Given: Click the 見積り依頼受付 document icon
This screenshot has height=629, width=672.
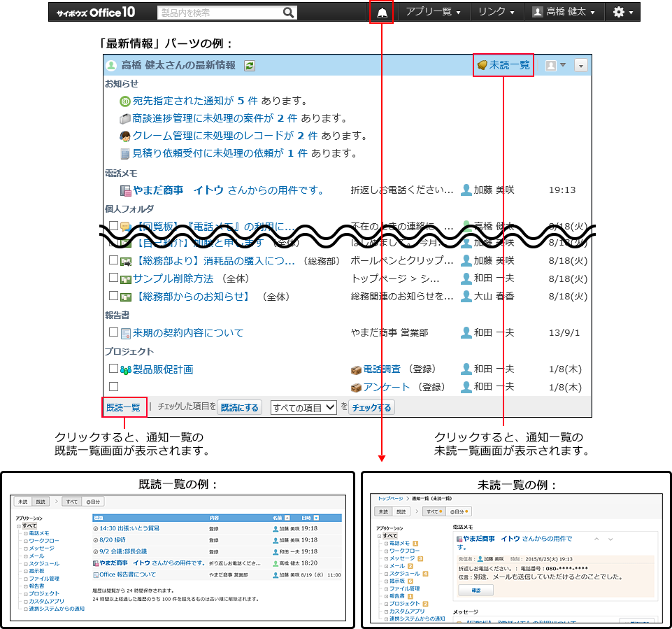Looking at the screenshot, I should [x=124, y=154].
